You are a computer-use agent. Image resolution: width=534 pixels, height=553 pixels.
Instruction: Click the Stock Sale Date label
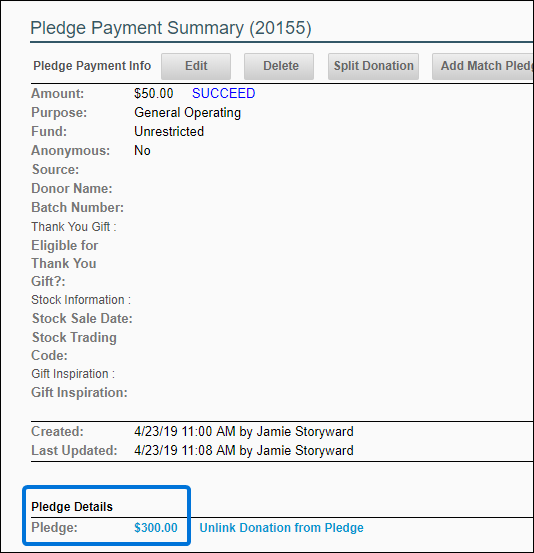coord(82,318)
